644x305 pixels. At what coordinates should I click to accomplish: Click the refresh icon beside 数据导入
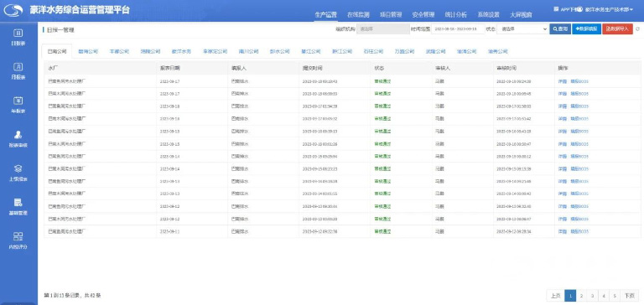click(x=637, y=28)
